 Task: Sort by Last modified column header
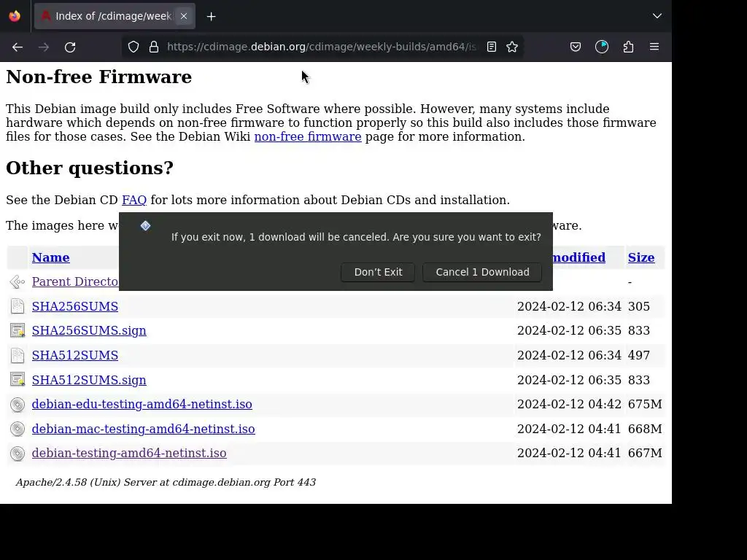578,257
